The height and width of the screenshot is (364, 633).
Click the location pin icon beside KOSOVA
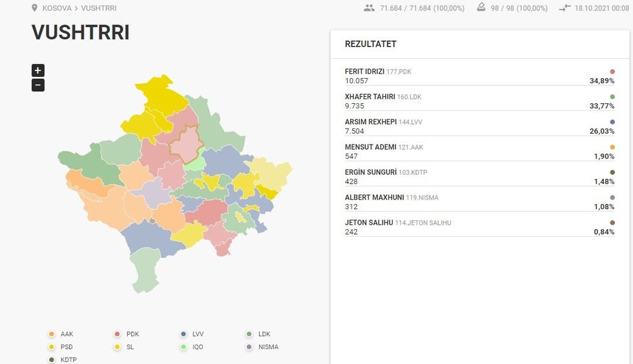[x=35, y=8]
